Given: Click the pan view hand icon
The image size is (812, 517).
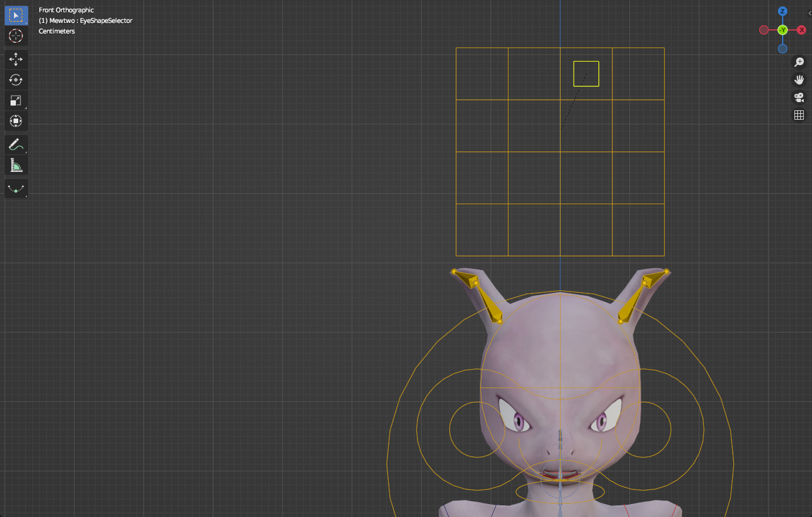Looking at the screenshot, I should click(799, 79).
